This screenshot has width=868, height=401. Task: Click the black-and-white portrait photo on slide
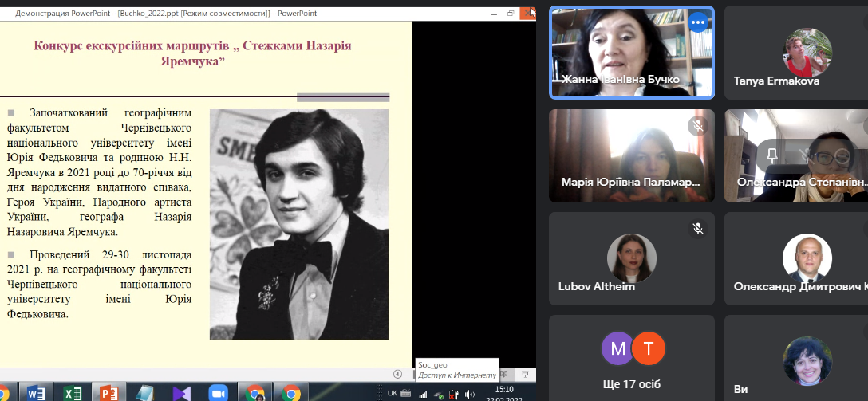pos(298,224)
